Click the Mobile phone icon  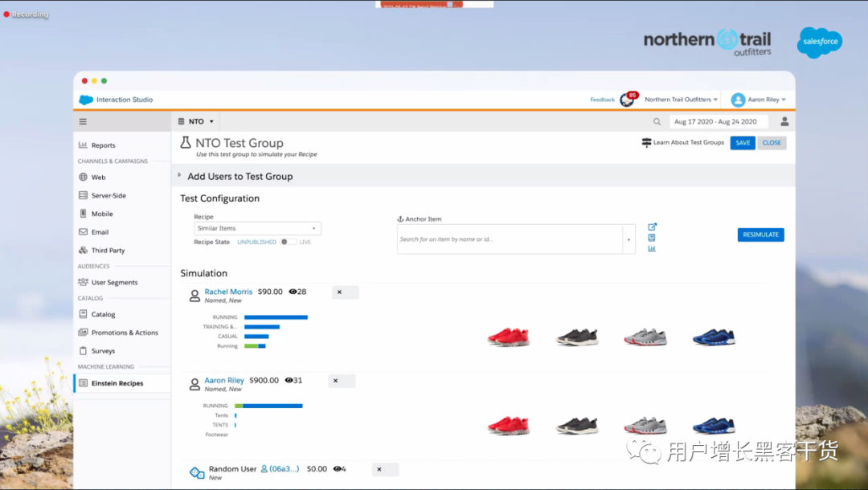[83, 214]
